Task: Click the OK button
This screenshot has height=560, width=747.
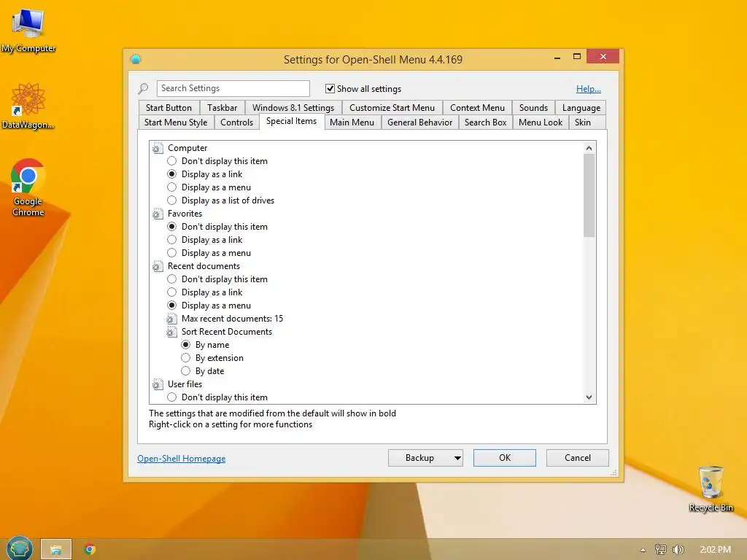Action: (x=505, y=458)
